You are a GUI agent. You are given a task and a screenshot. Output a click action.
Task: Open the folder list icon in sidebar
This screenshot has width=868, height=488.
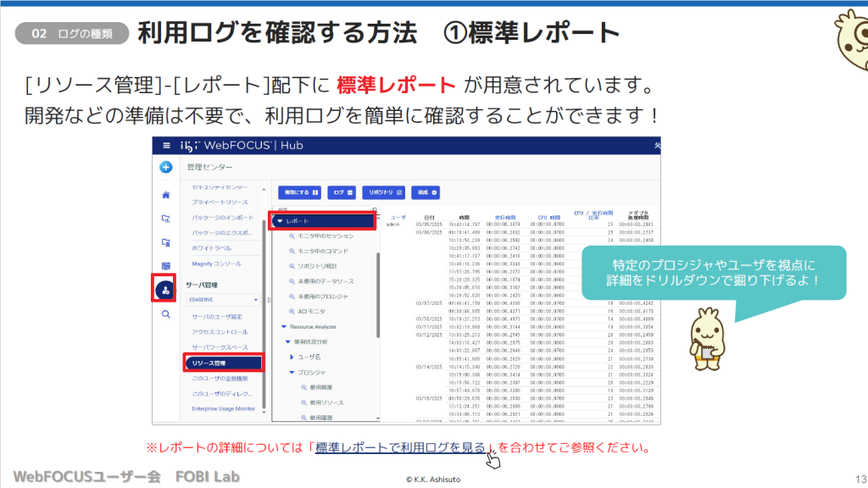click(x=165, y=242)
